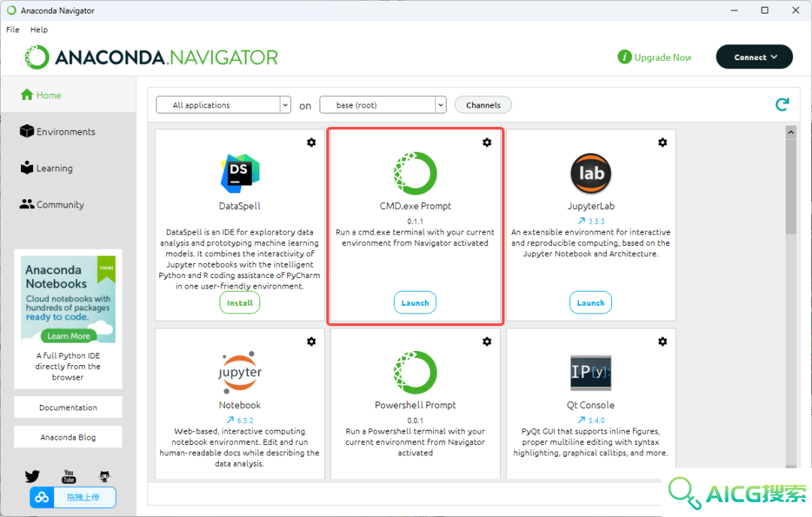This screenshot has width=812, height=517.
Task: Open the File menu
Action: [x=13, y=29]
